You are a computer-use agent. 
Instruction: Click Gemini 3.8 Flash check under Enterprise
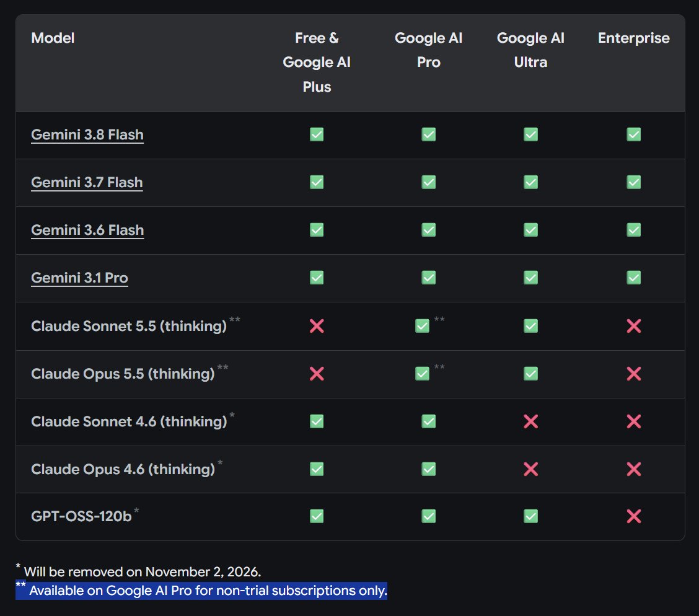coord(633,134)
